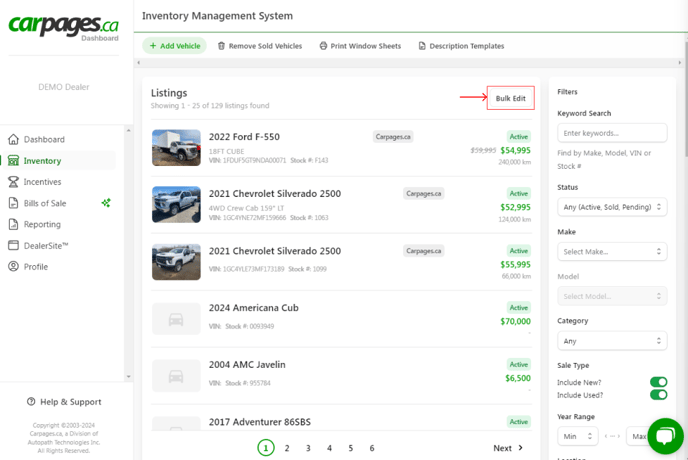Go to page 2 of listings

pyautogui.click(x=287, y=448)
